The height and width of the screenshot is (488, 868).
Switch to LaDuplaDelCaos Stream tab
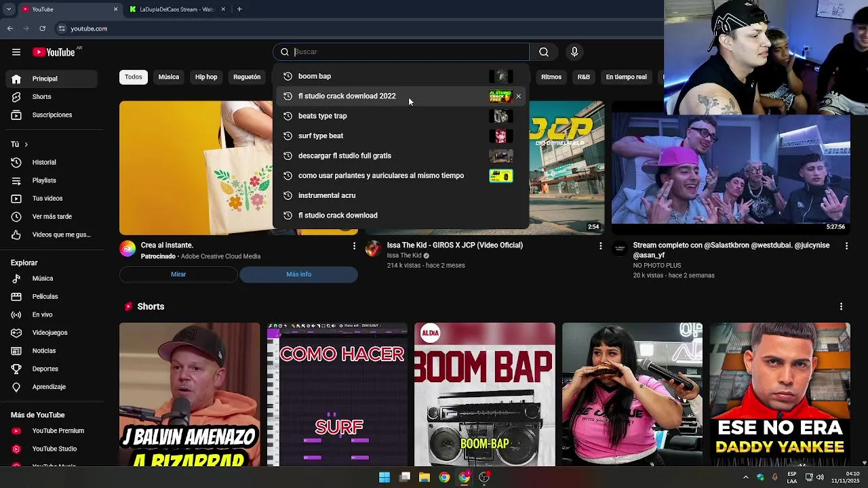tap(178, 9)
